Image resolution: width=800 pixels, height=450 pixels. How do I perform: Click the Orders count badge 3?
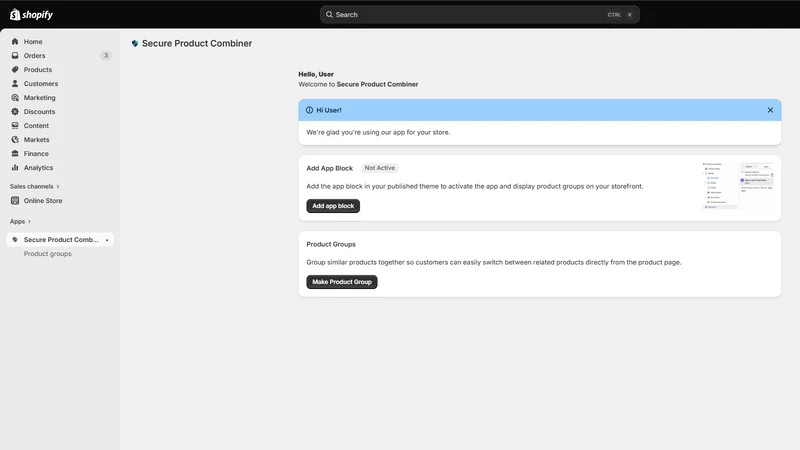pos(106,56)
